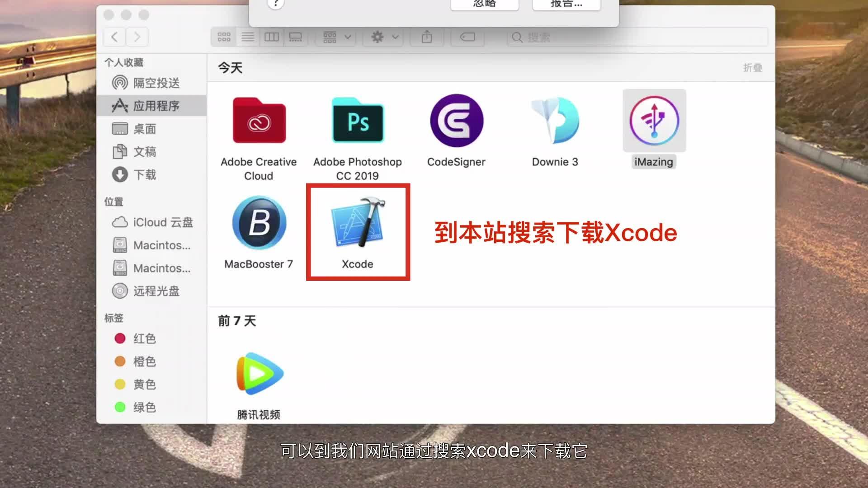Click the 报告... button in dialog
The height and width of the screenshot is (488, 868).
[566, 4]
